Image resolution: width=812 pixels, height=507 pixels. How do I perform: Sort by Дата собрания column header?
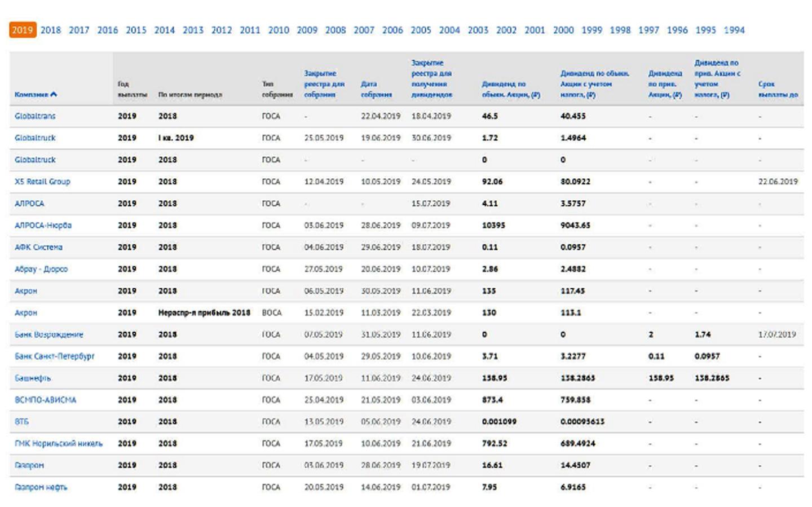click(376, 89)
